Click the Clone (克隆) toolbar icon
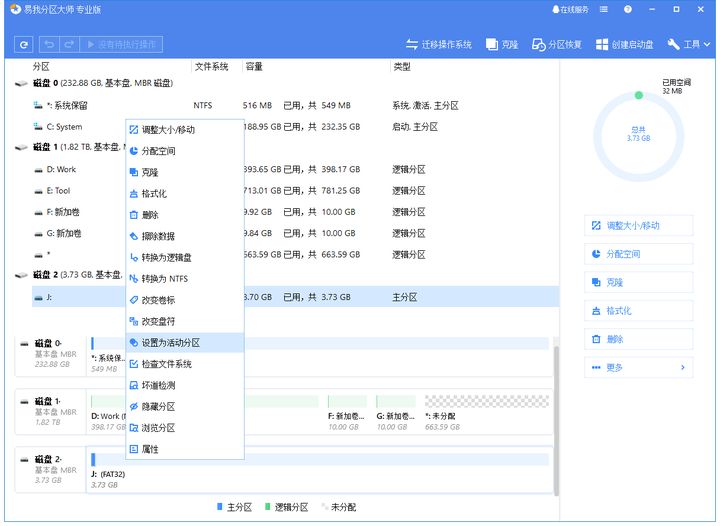 tap(492, 45)
